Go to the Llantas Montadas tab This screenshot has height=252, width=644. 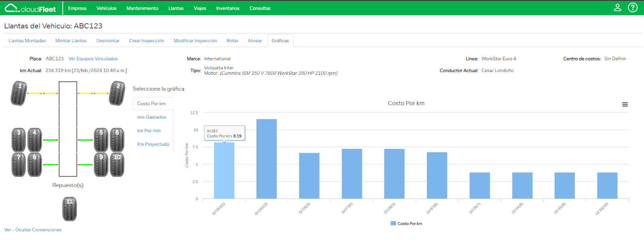(x=27, y=41)
